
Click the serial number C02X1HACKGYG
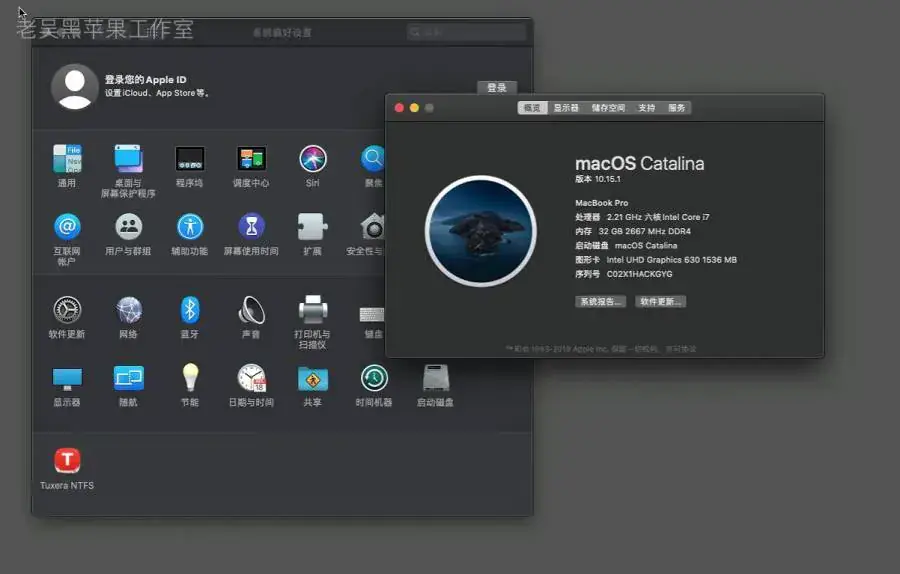click(x=639, y=274)
